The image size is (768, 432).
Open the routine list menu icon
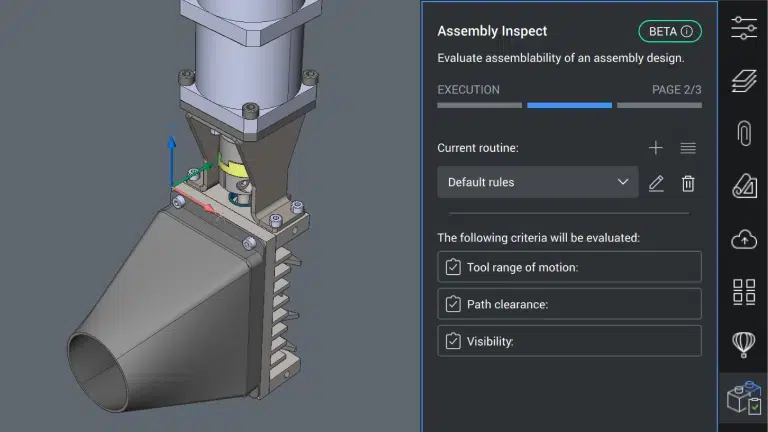tap(688, 148)
